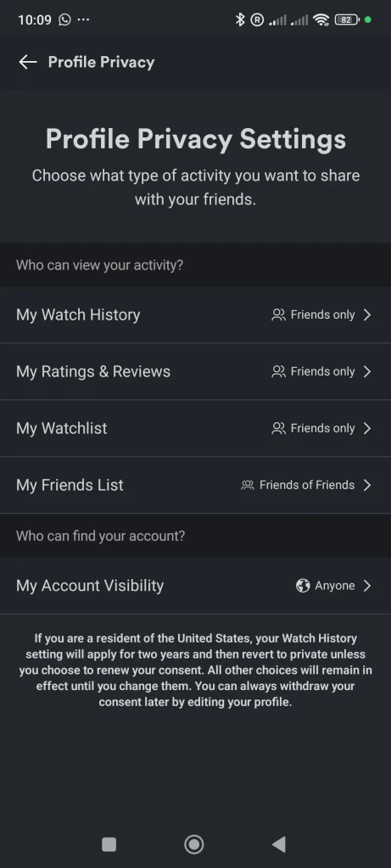Image resolution: width=391 pixels, height=868 pixels.
Task: Tap the group icon beside Friends of Friends
Action: (x=248, y=485)
